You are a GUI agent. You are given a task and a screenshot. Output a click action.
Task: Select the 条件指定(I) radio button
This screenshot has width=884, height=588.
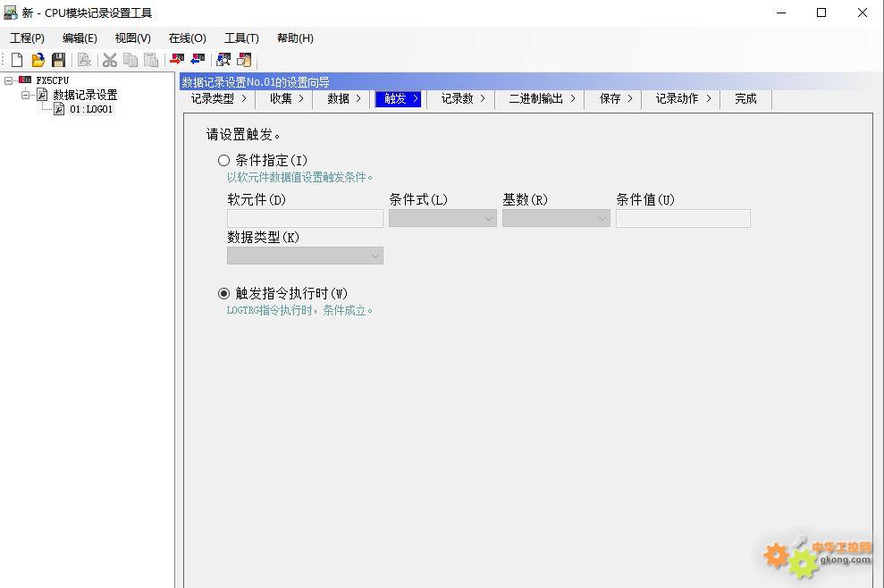coord(223,161)
